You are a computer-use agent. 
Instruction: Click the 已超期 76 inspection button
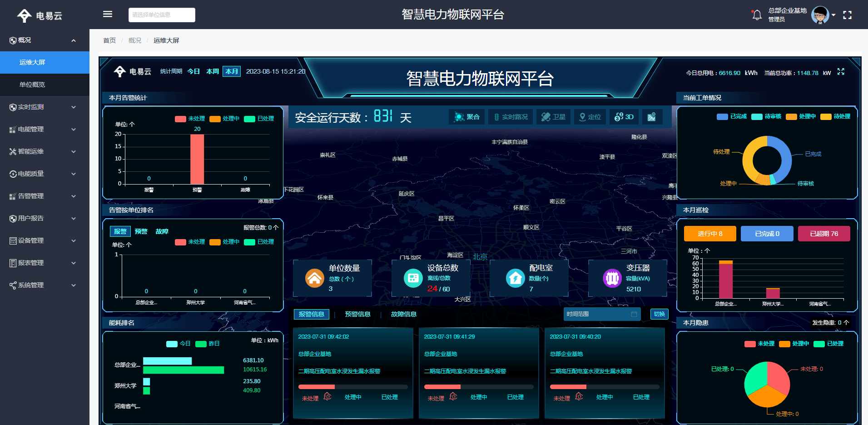(x=824, y=234)
